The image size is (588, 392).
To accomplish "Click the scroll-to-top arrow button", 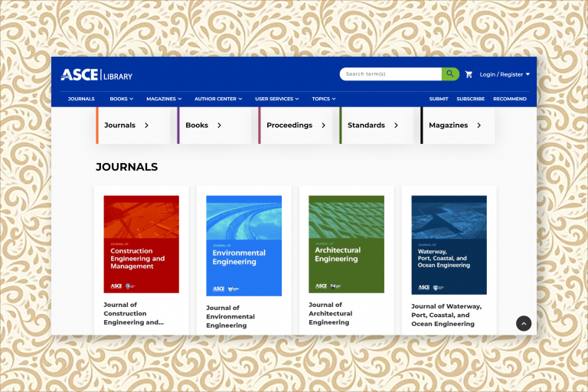I will [x=524, y=323].
